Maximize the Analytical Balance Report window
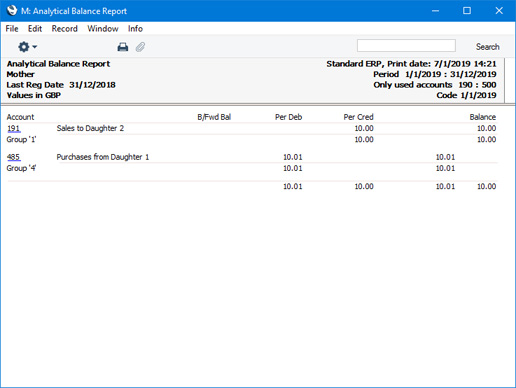The width and height of the screenshot is (516, 388). click(467, 11)
